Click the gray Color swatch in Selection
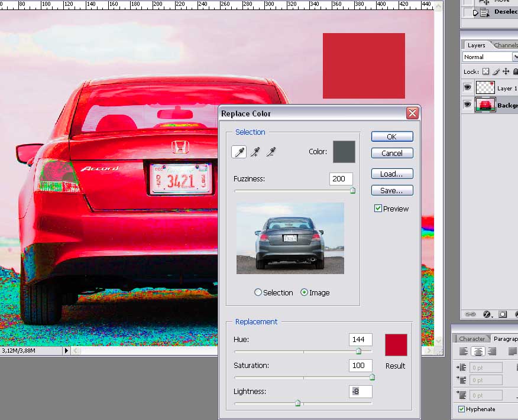Image resolution: width=518 pixels, height=420 pixels. (344, 152)
